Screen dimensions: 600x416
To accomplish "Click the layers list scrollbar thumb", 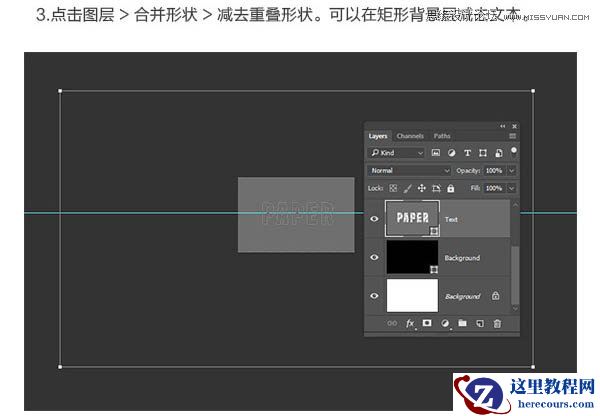I will pyautogui.click(x=515, y=275).
